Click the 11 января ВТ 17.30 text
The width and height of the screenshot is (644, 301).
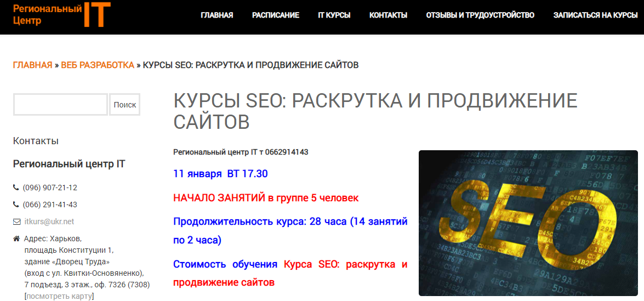tap(220, 174)
